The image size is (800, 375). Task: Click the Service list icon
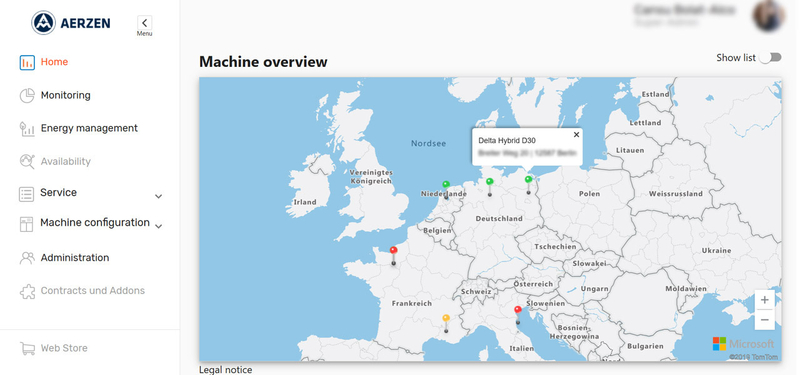pos(27,194)
